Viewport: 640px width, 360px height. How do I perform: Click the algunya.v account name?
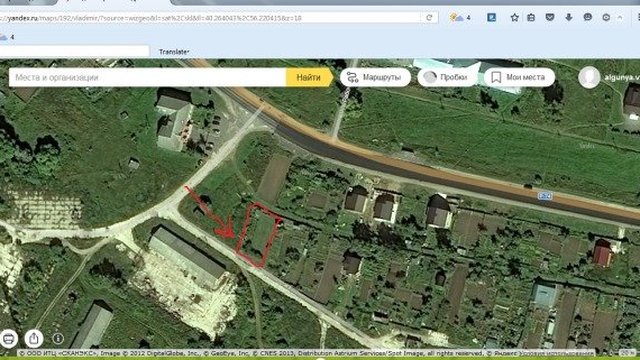(x=622, y=77)
